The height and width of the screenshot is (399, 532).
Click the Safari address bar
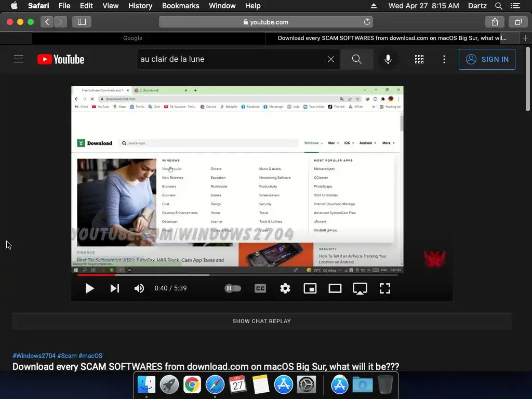(x=265, y=22)
